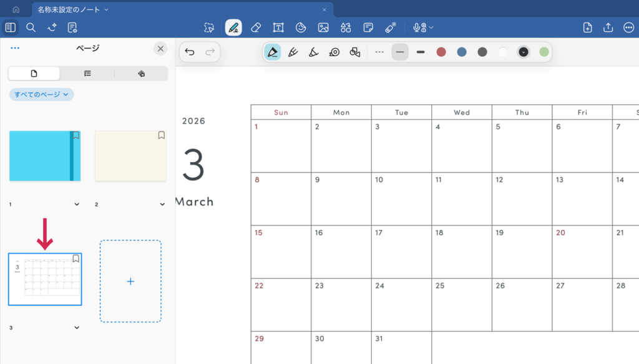Select the Sticky note tool

coord(368,27)
